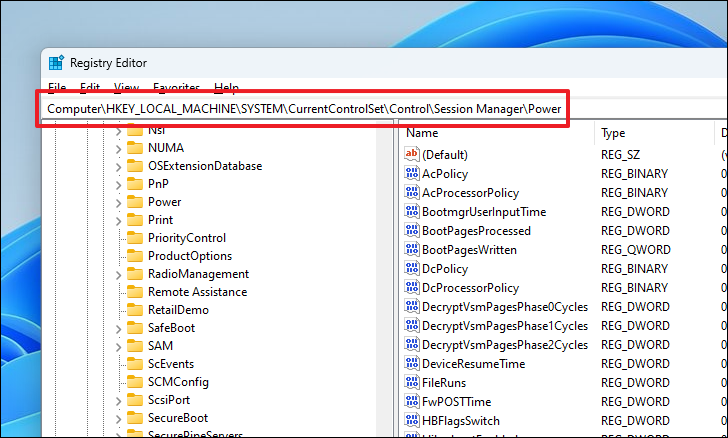This screenshot has height=438, width=728.
Task: Open the Help menu
Action: pos(227,87)
